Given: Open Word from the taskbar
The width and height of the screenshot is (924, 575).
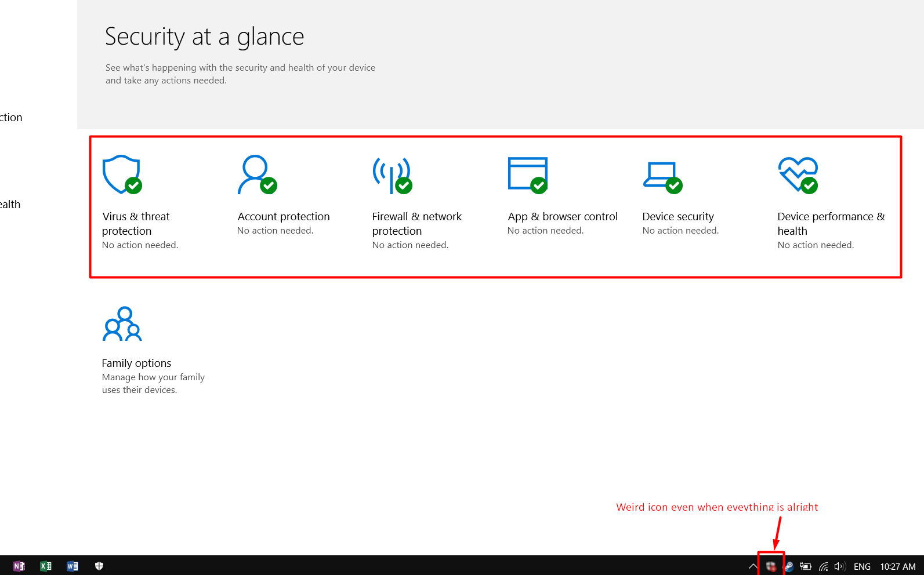Looking at the screenshot, I should (x=73, y=566).
